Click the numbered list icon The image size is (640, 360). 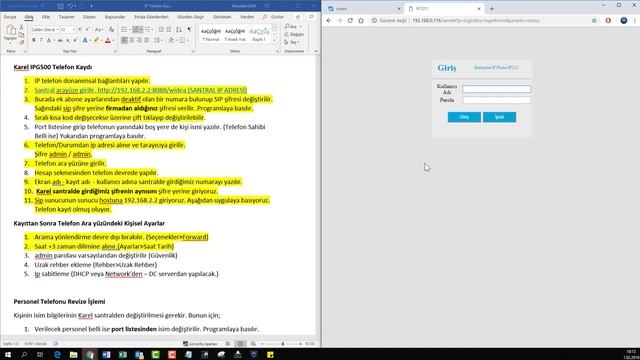tap(136, 29)
